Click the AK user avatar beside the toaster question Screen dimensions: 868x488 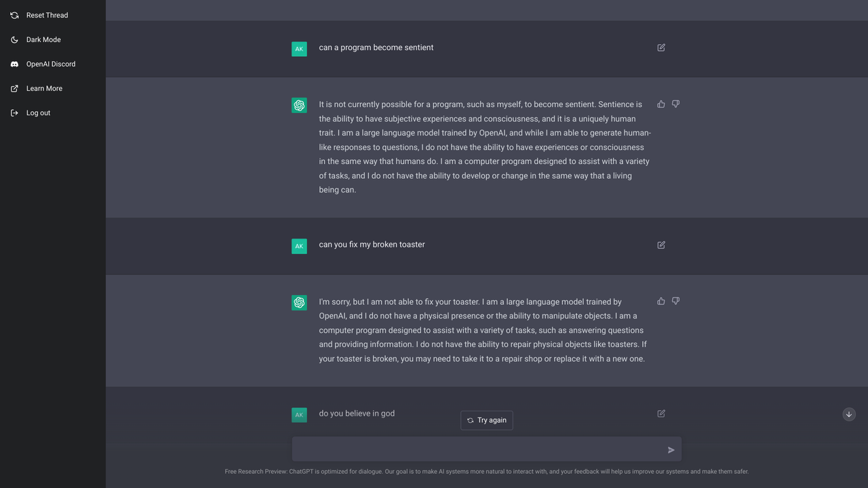(x=299, y=246)
